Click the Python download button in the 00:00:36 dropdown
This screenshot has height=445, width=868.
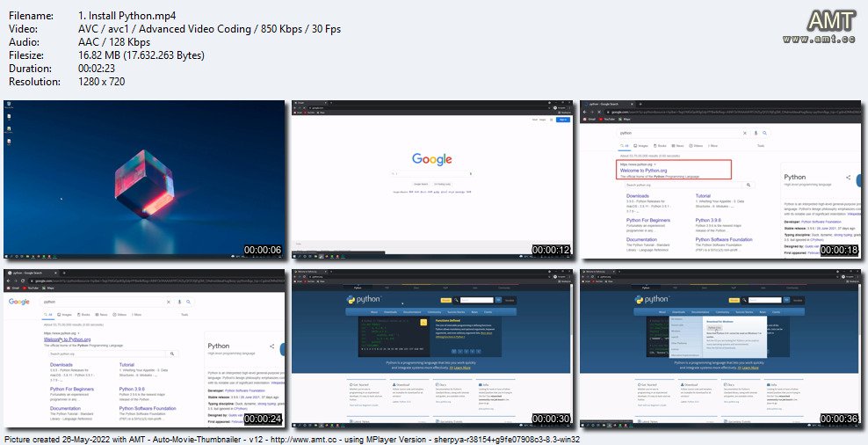click(x=714, y=327)
